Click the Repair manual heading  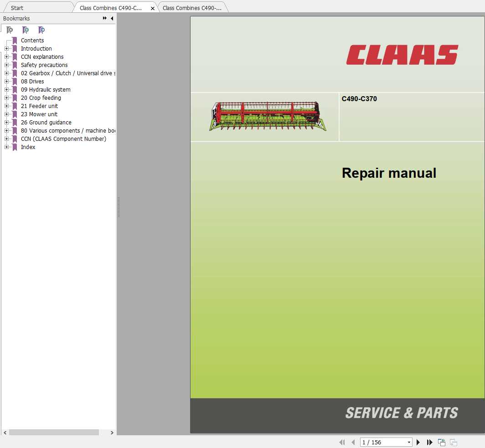(x=389, y=173)
